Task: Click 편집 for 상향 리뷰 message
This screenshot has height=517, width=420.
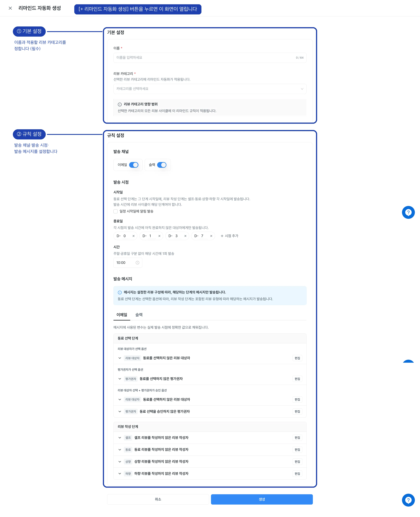Action: tap(297, 462)
